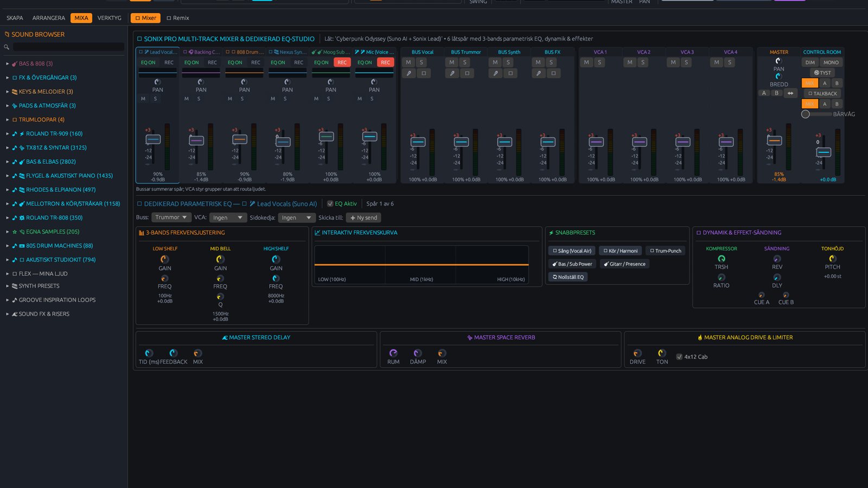Click the Master Space Reverb DÄMP knob
This screenshot has height=488, width=868.
pyautogui.click(x=418, y=353)
